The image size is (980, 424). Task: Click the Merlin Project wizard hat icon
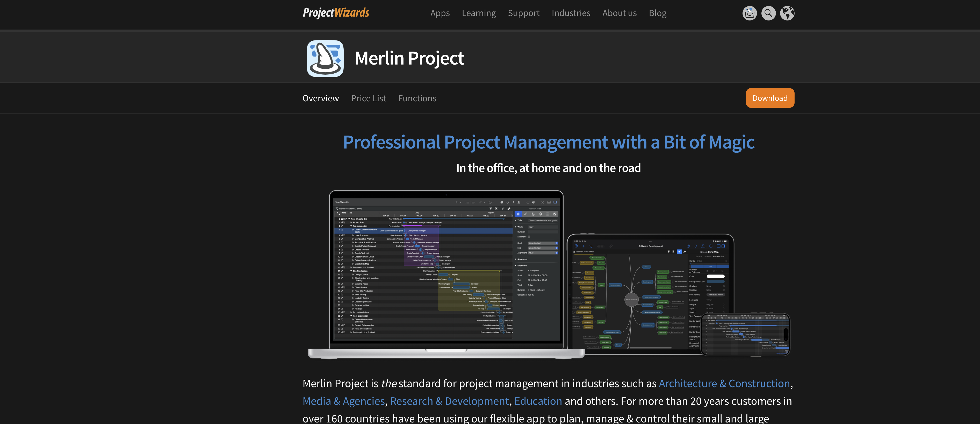pos(325,59)
